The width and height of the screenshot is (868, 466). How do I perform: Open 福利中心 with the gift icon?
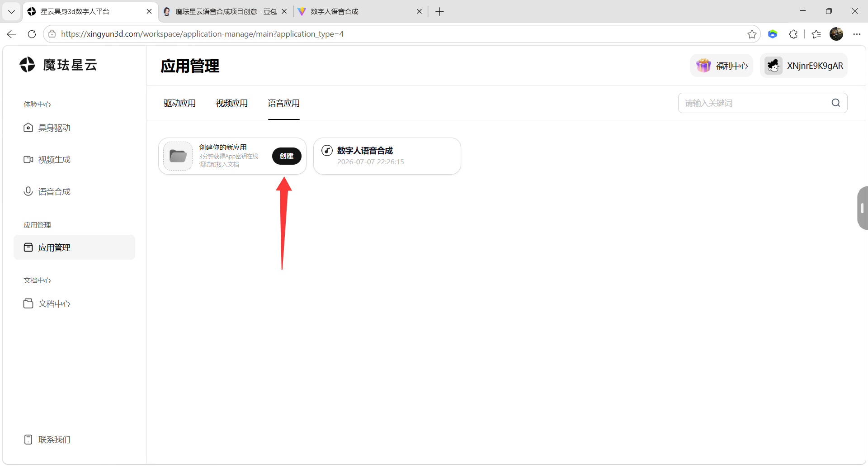coord(722,66)
